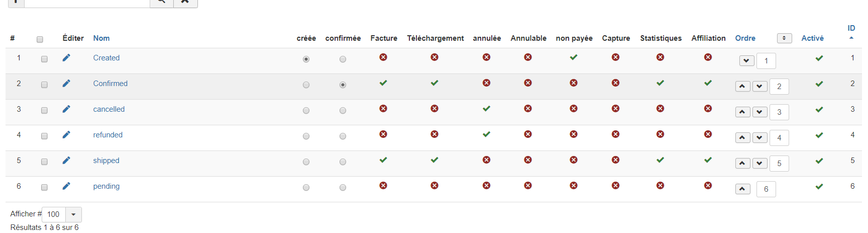Toggle non payée checkmark in Created row
Viewport: 868px width, 233px height.
coord(574,57)
